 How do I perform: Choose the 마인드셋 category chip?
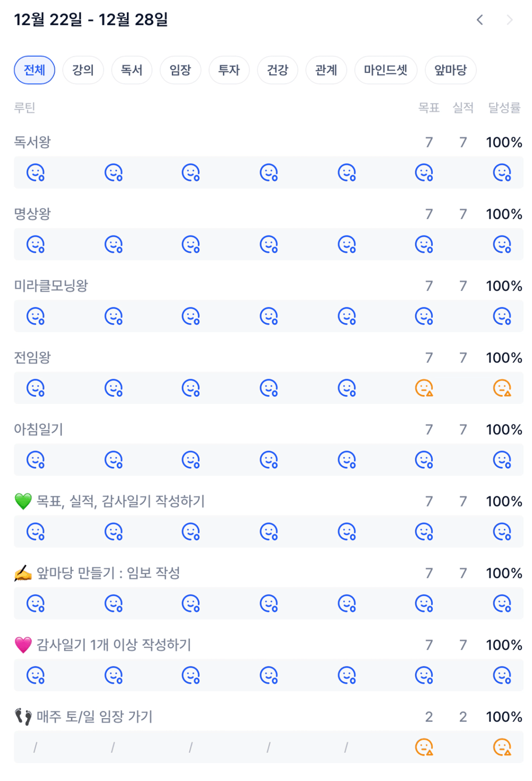(386, 70)
